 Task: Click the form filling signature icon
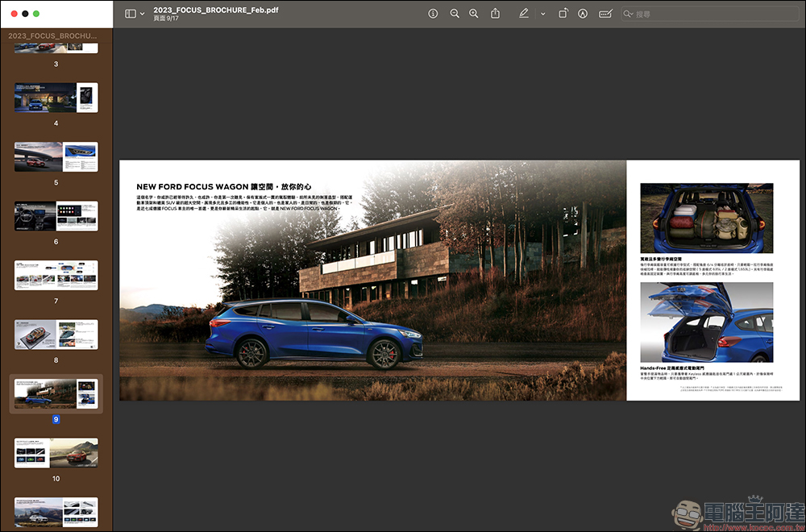(x=605, y=14)
